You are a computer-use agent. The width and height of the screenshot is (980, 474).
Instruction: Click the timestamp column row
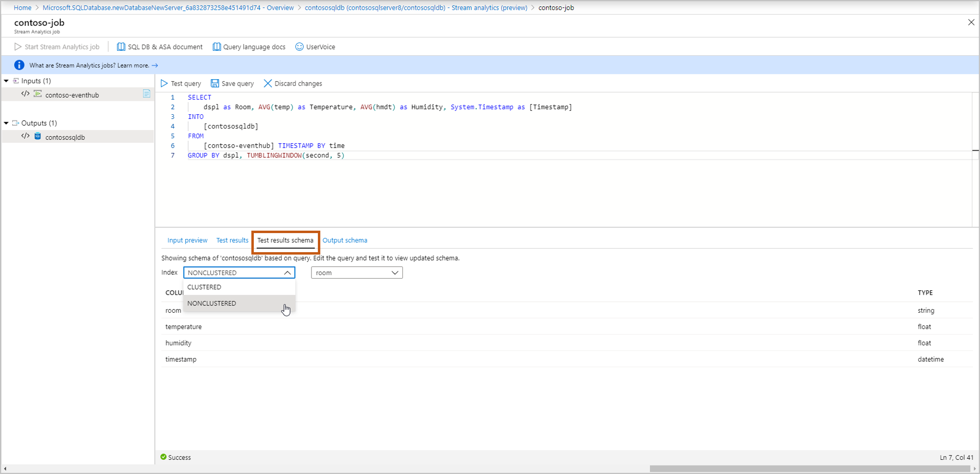pos(566,359)
